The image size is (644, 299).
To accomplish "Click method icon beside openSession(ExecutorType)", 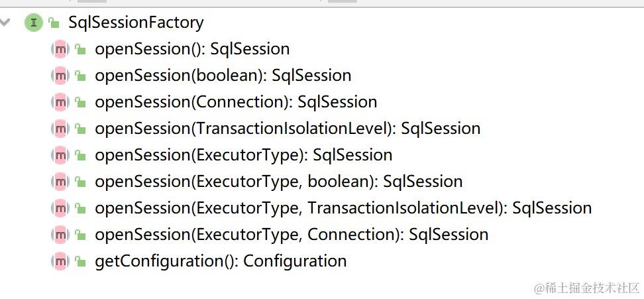I will click(60, 155).
